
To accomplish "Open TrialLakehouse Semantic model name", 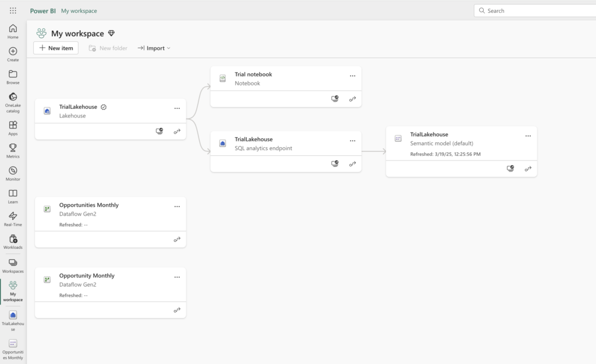I will tap(429, 134).
